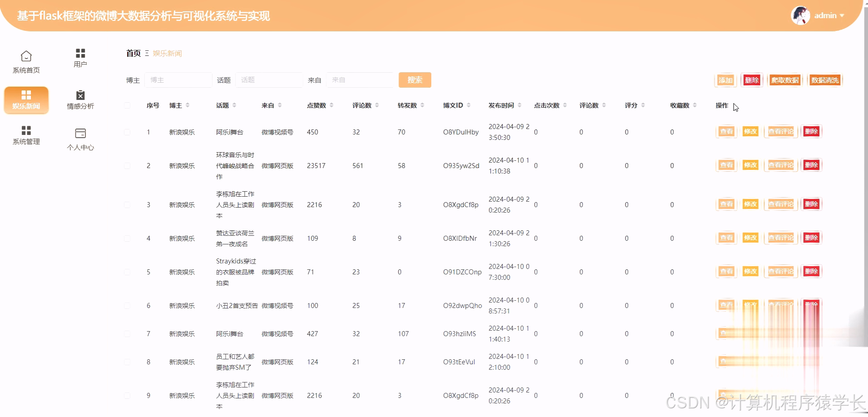This screenshot has width=868, height=417.
Task: Click the 娱乐新闻 grid icon in sidebar
Action: pyautogui.click(x=26, y=95)
